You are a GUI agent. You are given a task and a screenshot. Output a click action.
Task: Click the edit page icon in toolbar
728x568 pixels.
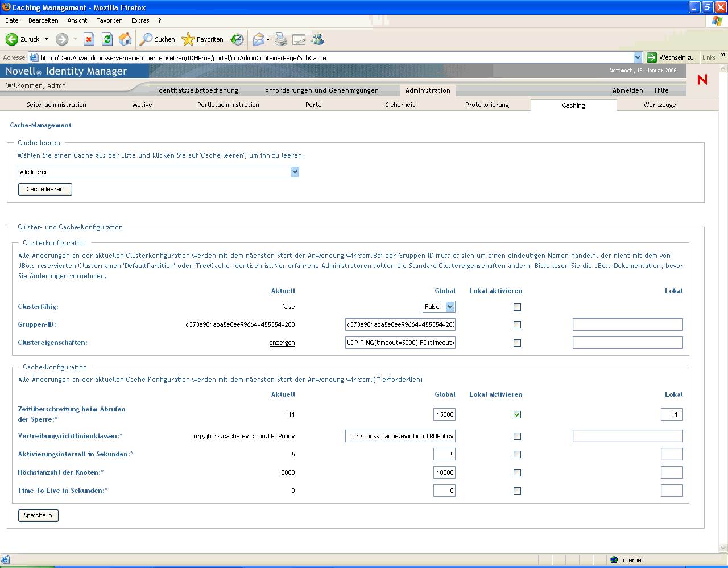[x=299, y=39]
